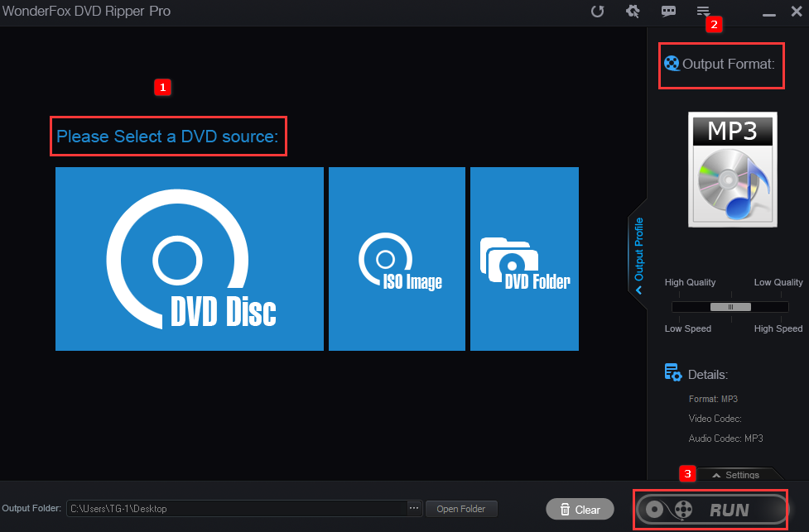Select the MP3 output profile thumbnail
The height and width of the screenshot is (532, 809).
click(732, 169)
